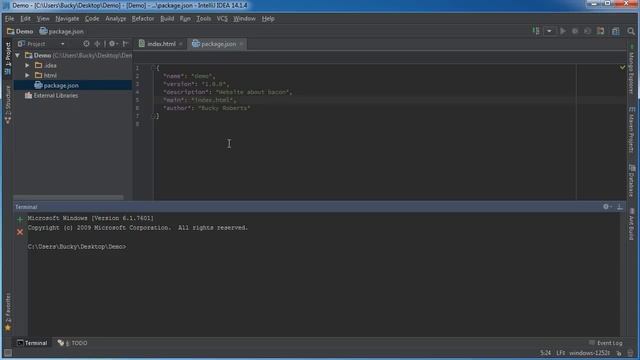Open the Run menu
This screenshot has width=640, height=360.
point(185,19)
